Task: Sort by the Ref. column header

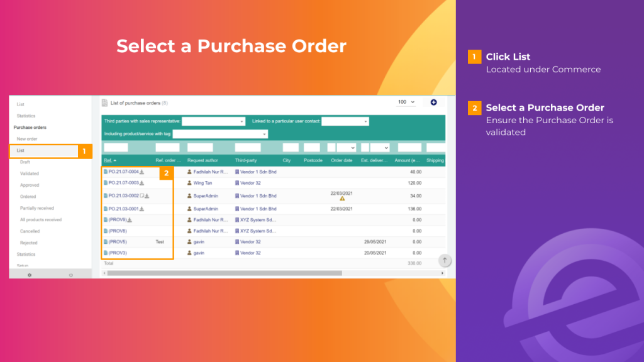Action: [x=108, y=160]
